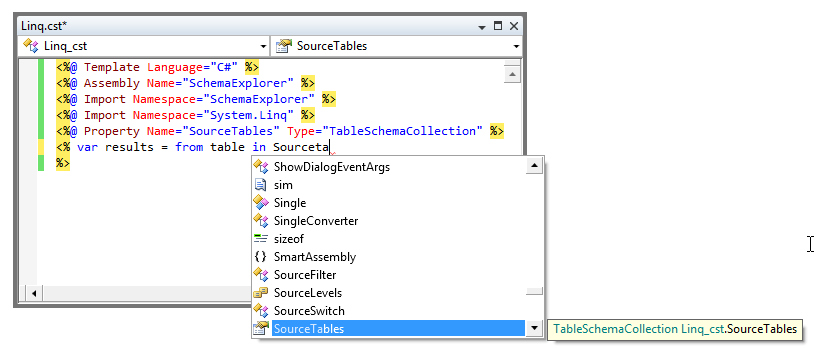
Task: Maximize the Linq.cst editor window
Action: click(498, 26)
